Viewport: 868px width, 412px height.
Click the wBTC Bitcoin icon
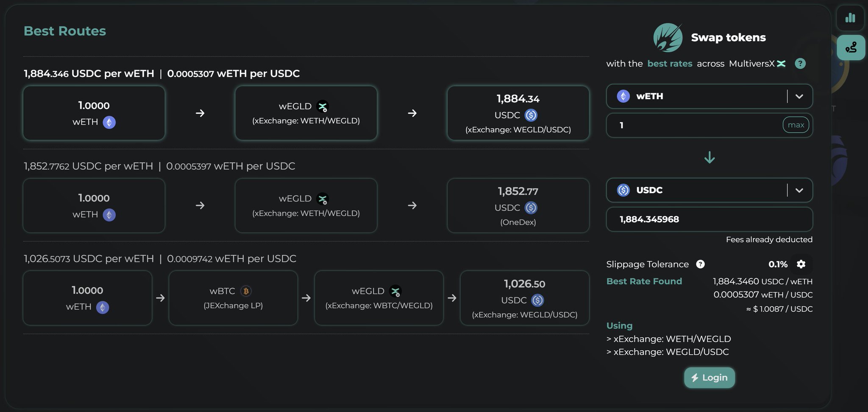click(x=246, y=291)
